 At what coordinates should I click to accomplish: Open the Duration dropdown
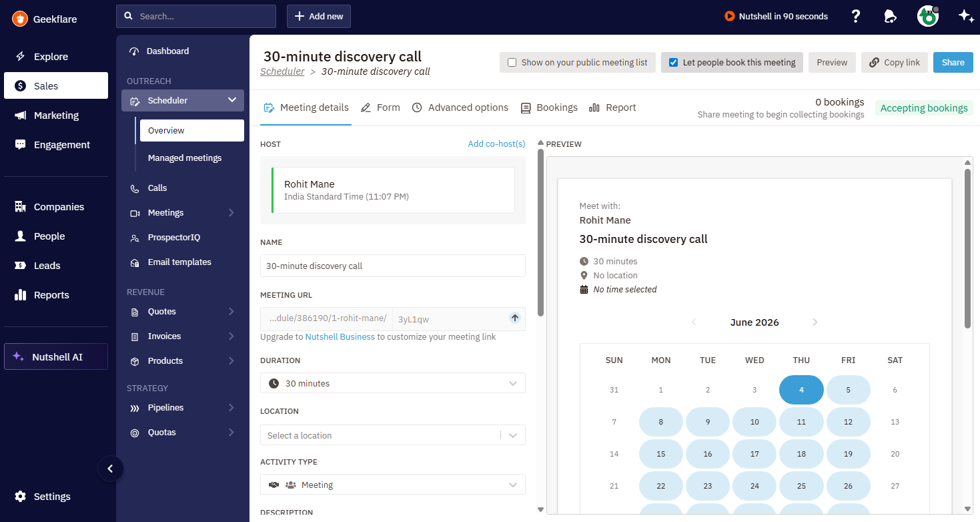coord(393,383)
